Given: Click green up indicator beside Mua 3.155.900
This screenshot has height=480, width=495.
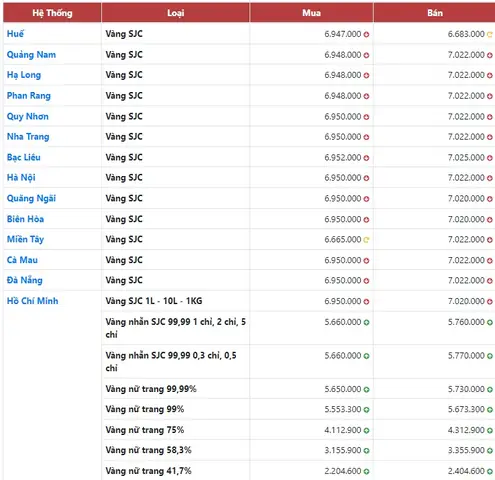Looking at the screenshot, I should pyautogui.click(x=366, y=451).
